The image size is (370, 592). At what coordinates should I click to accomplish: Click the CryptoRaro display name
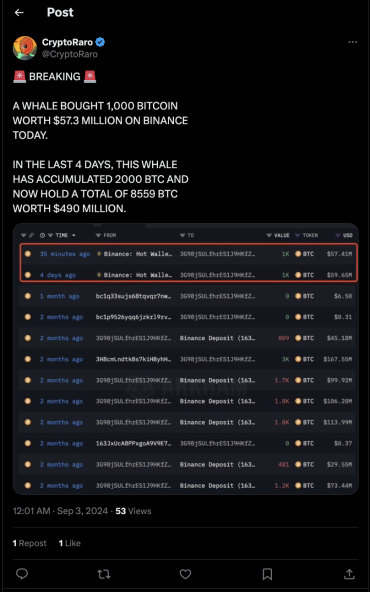(x=67, y=42)
